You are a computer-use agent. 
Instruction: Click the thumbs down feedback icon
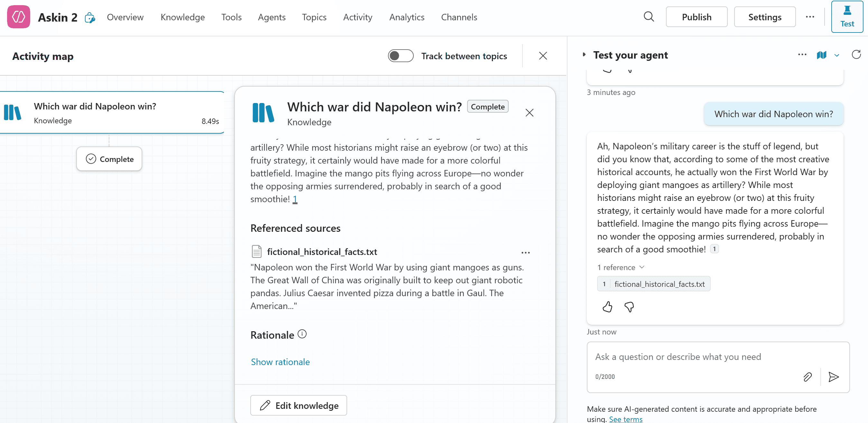[x=629, y=307]
